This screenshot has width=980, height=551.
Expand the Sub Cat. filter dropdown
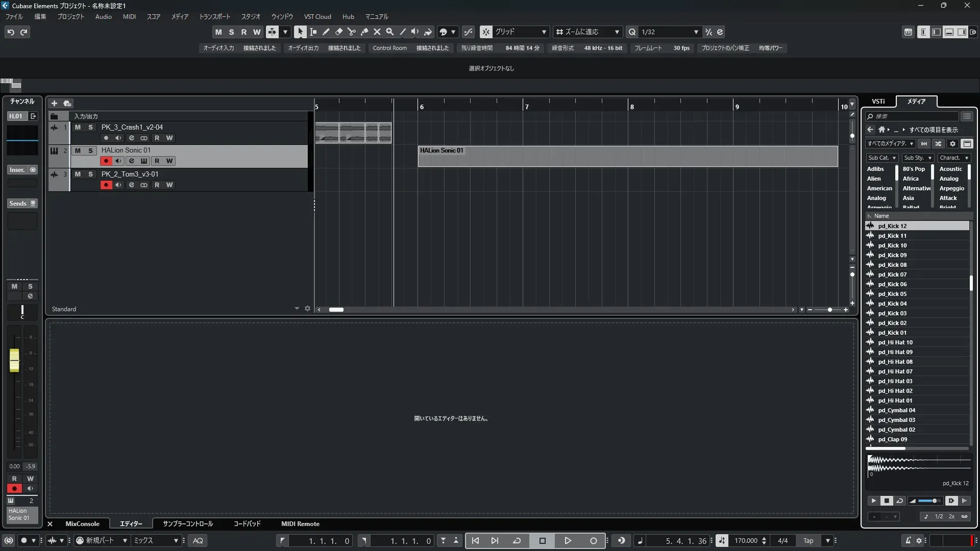pos(881,158)
